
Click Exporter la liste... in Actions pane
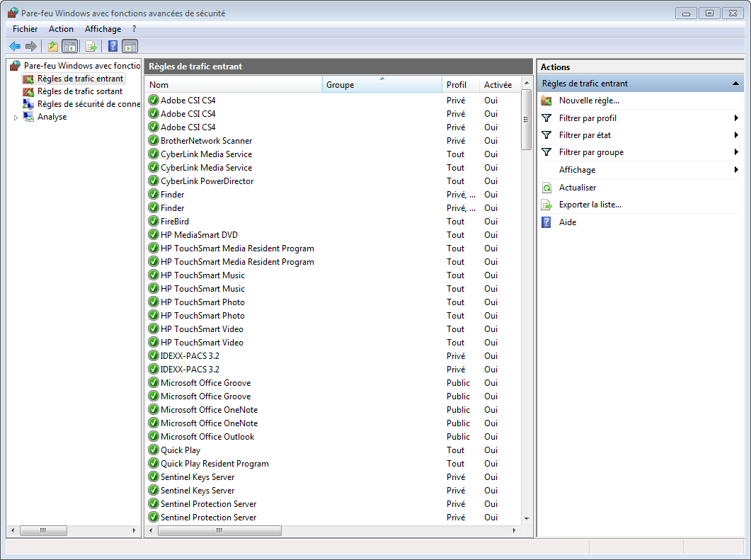click(590, 205)
